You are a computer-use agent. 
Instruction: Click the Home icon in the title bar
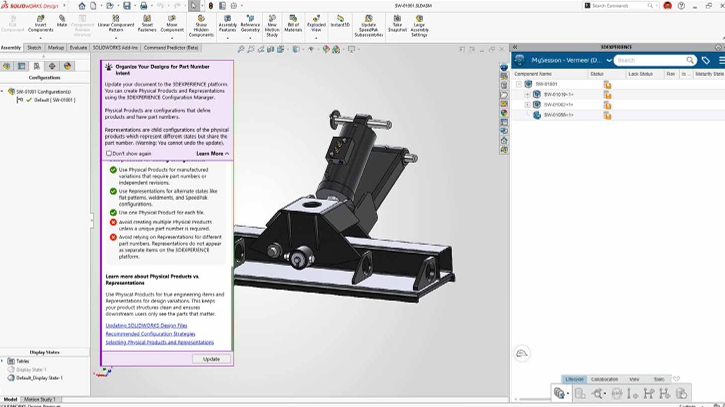(82, 6)
